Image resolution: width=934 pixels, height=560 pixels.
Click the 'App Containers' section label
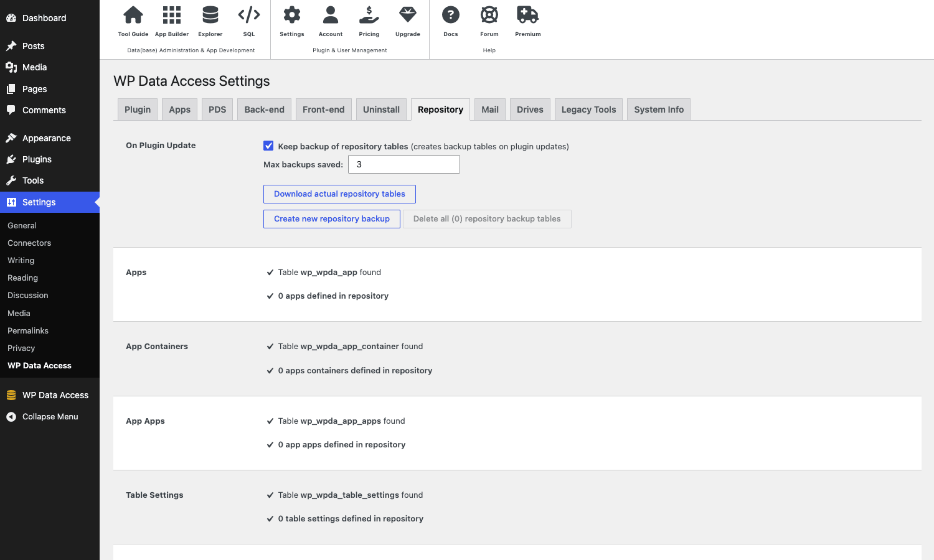click(157, 347)
